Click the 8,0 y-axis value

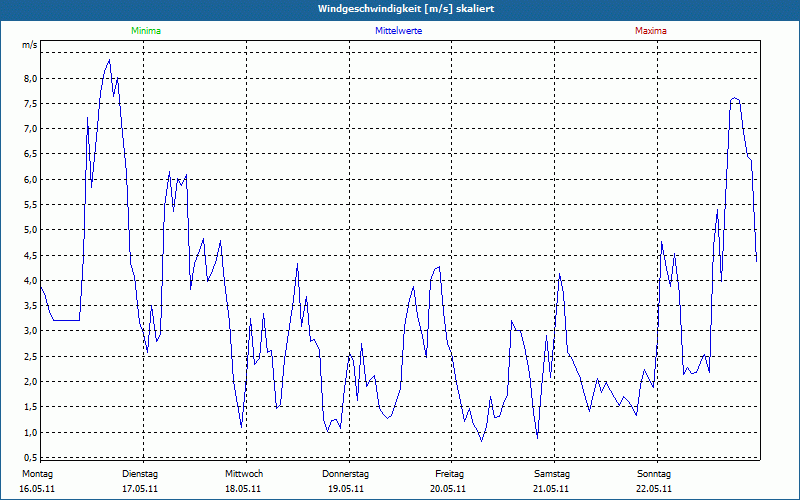(x=31, y=79)
